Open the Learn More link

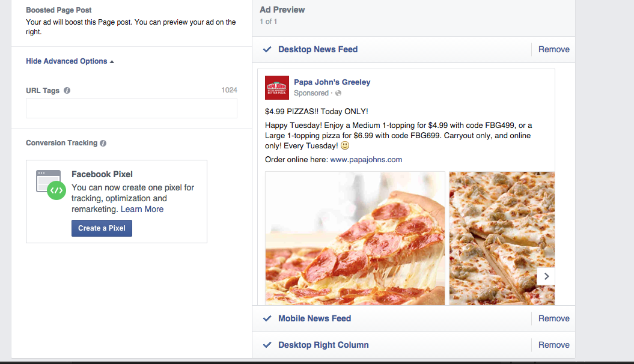coord(142,210)
